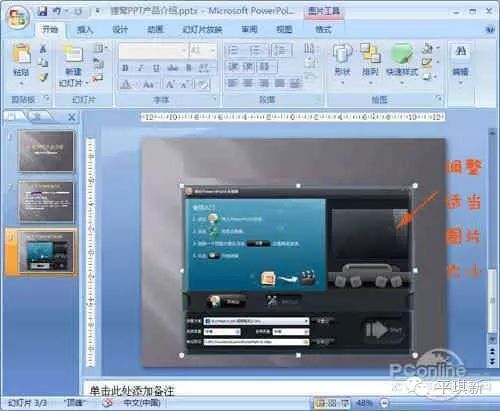Close the slide thumbnail pane

[x=71, y=117]
